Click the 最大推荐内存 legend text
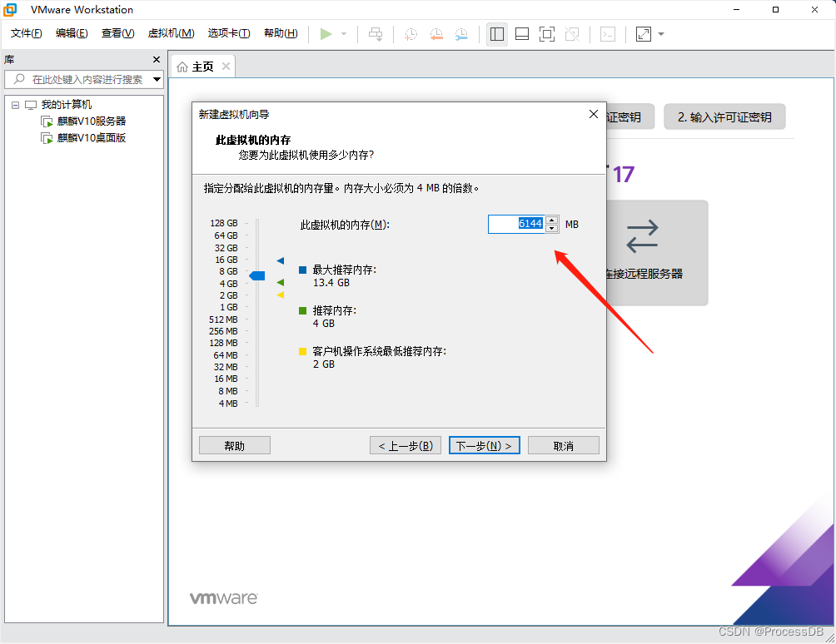836x644 pixels. (x=345, y=270)
